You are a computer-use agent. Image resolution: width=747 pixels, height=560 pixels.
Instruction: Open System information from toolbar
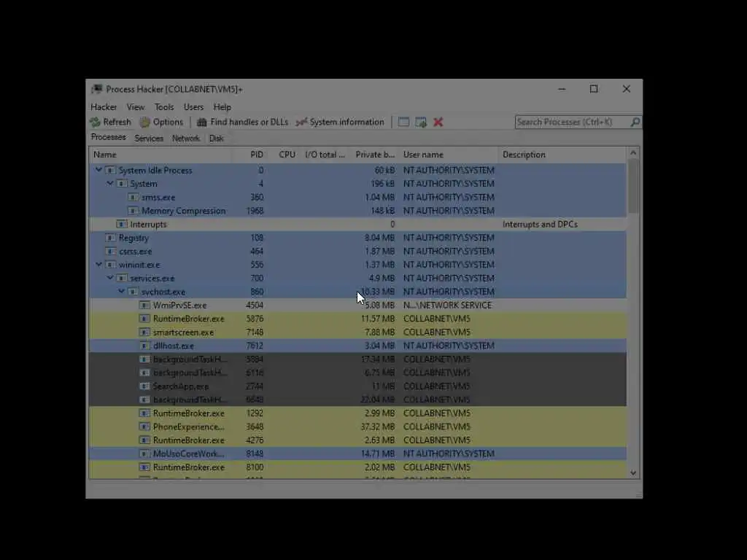340,122
